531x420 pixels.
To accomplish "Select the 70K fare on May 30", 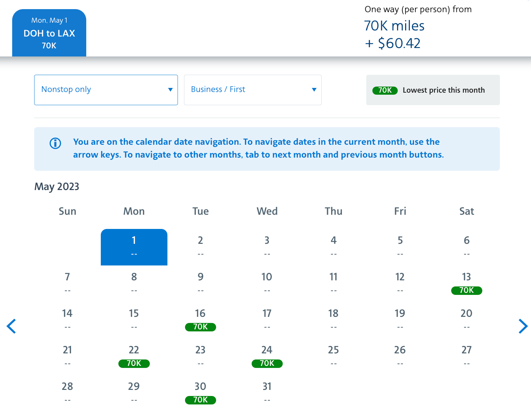I will click(x=200, y=400).
